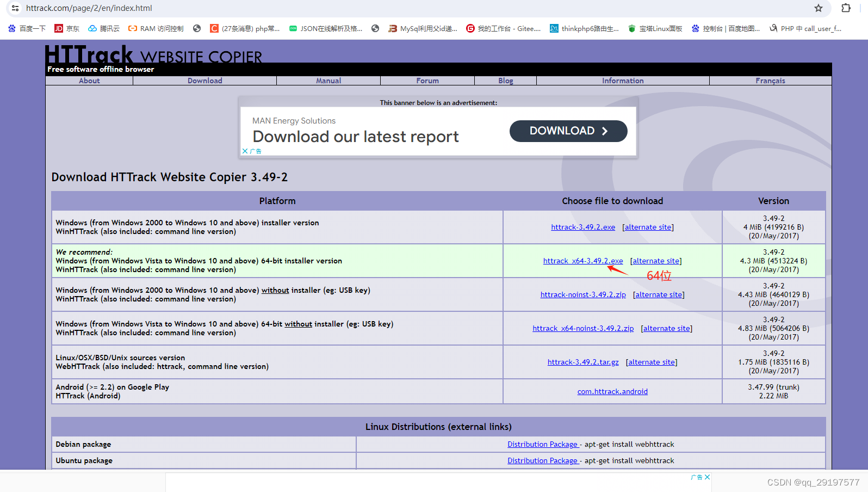
Task: Open the 我的工作台 - Gitee bookmark
Action: pos(504,28)
